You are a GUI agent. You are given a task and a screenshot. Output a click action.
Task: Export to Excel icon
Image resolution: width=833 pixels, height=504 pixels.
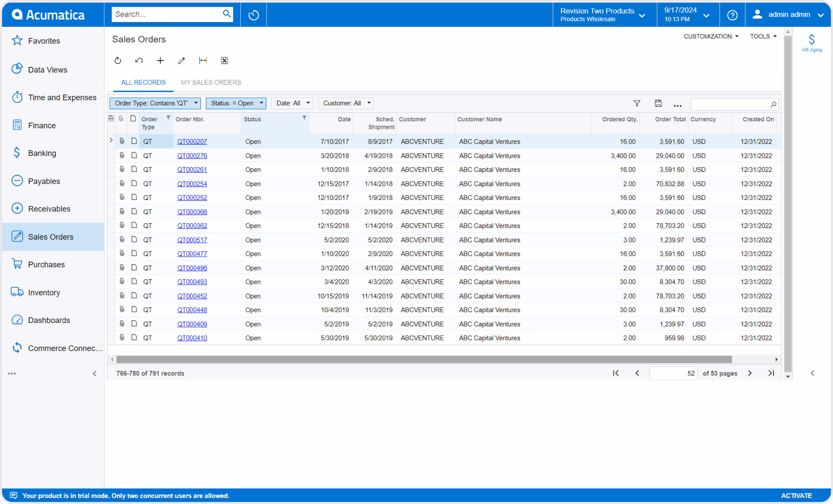[x=225, y=60]
